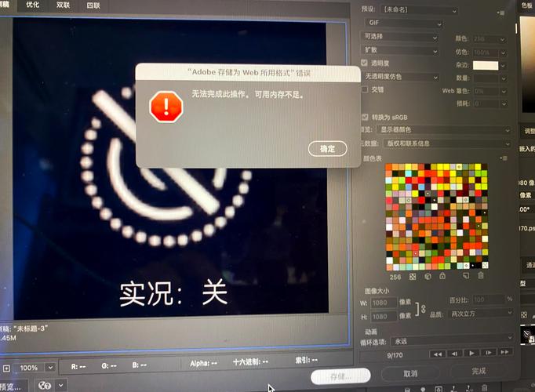
Task: Open the 预设 (Preset) dropdown
Action: [x=420, y=10]
